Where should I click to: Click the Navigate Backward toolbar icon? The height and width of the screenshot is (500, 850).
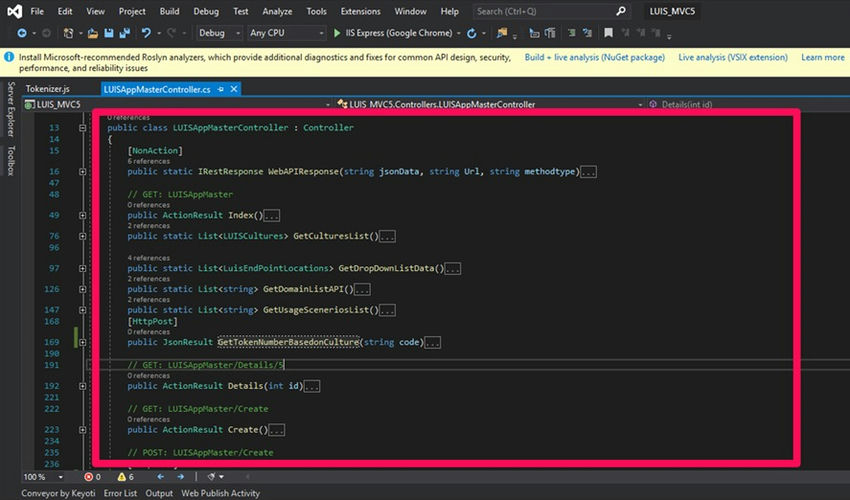[21, 33]
